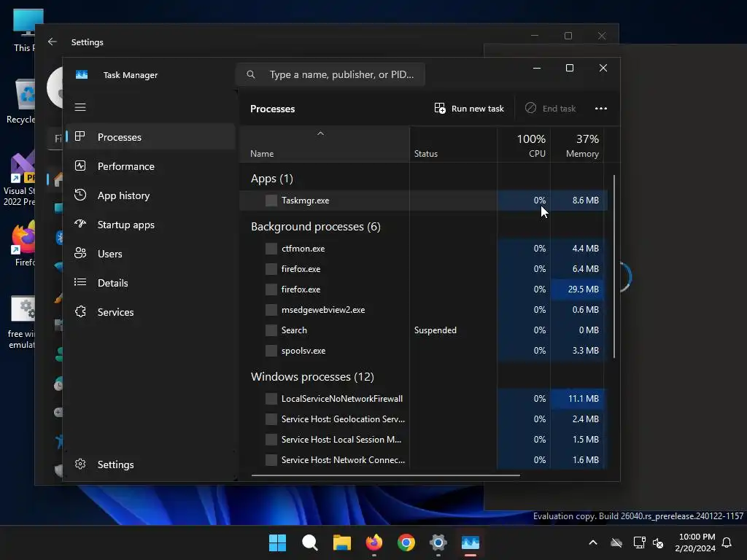Click the icon box next to ctfmon.exe

(271, 249)
